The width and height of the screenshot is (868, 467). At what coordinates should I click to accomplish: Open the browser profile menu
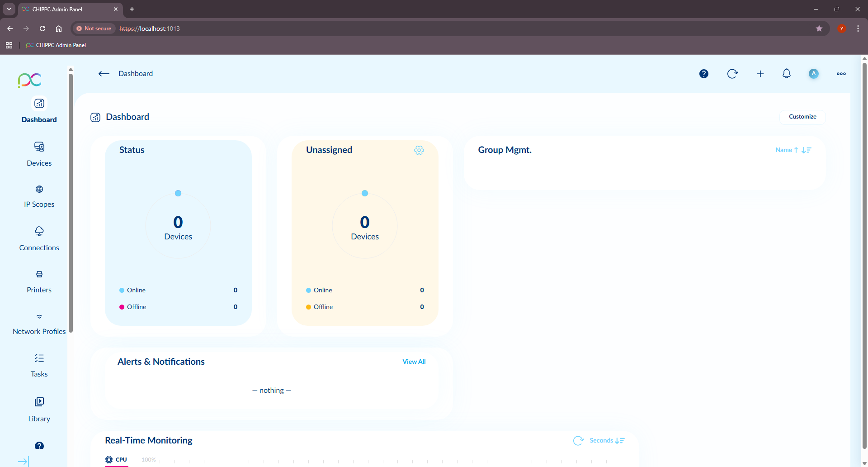tap(841, 28)
